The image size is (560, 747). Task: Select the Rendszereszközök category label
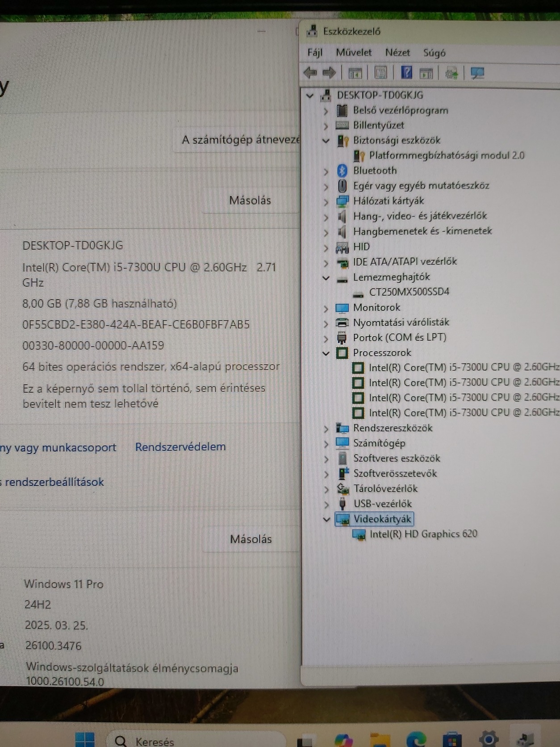pyautogui.click(x=393, y=428)
